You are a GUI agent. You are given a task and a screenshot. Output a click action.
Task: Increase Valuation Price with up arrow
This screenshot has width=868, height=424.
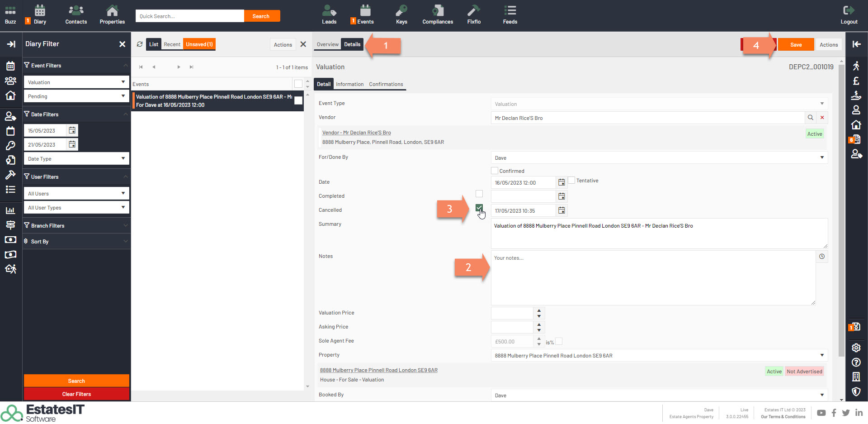(x=539, y=310)
